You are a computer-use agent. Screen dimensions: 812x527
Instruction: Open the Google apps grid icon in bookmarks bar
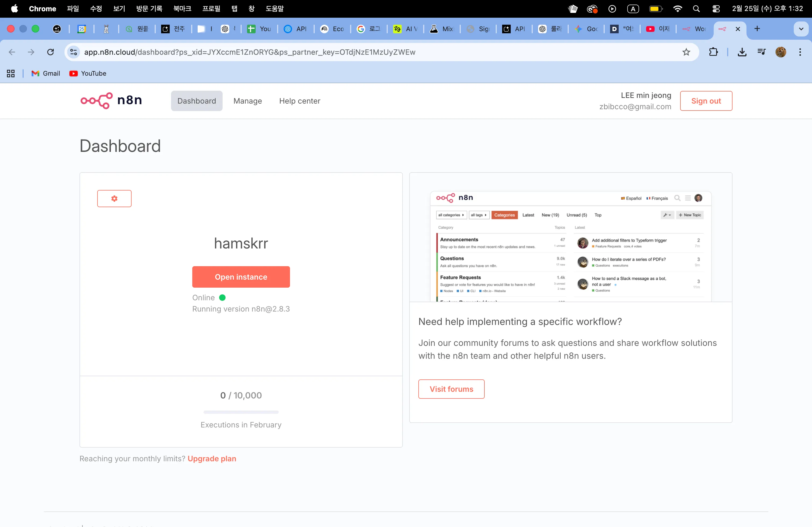click(10, 73)
